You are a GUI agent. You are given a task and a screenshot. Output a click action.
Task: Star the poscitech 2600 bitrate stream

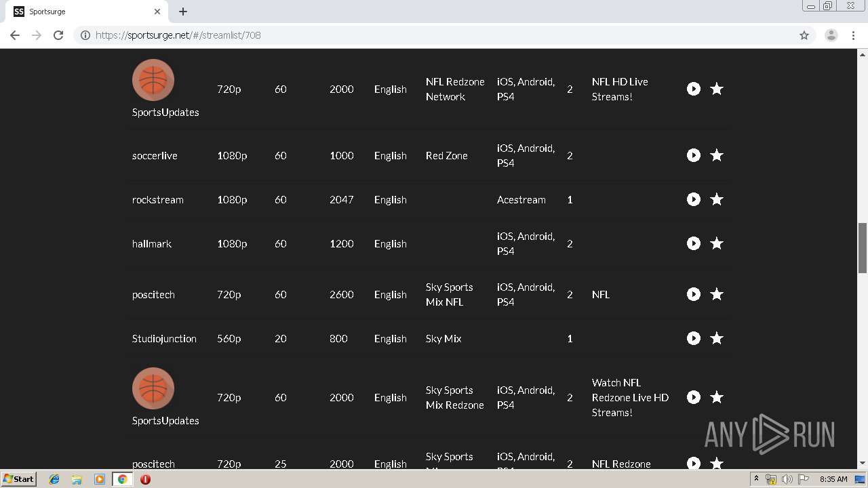pos(716,294)
